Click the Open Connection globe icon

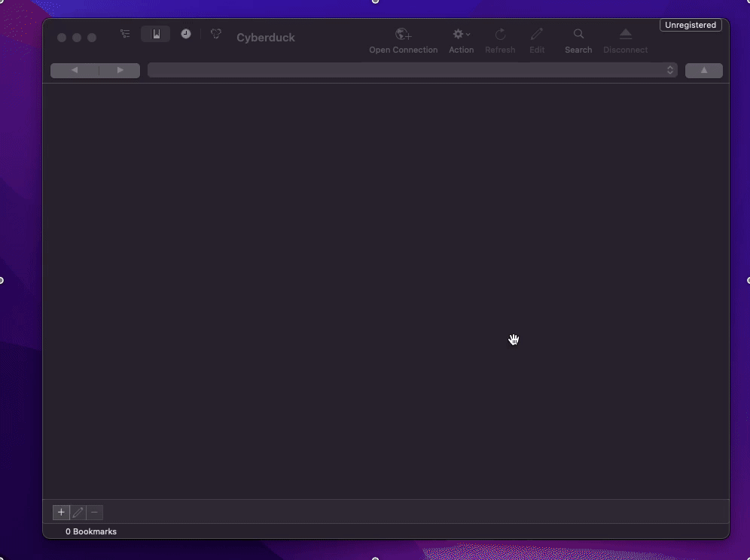[x=403, y=35]
